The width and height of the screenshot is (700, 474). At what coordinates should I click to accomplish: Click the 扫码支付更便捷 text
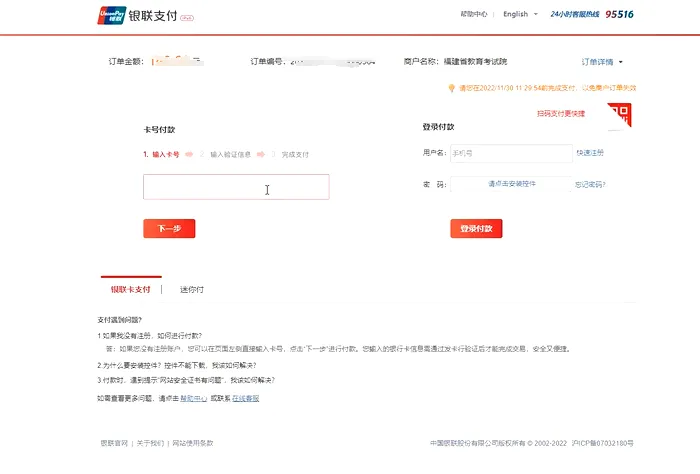point(561,113)
